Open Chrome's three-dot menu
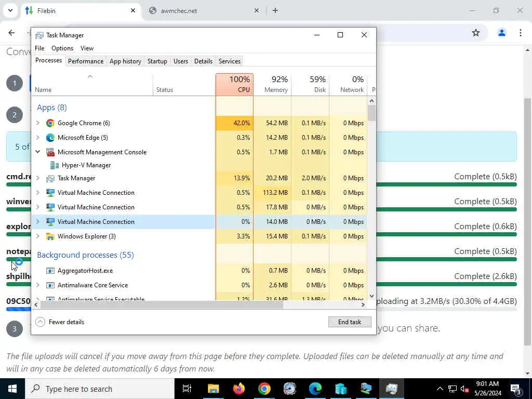532x399 pixels. tap(521, 33)
